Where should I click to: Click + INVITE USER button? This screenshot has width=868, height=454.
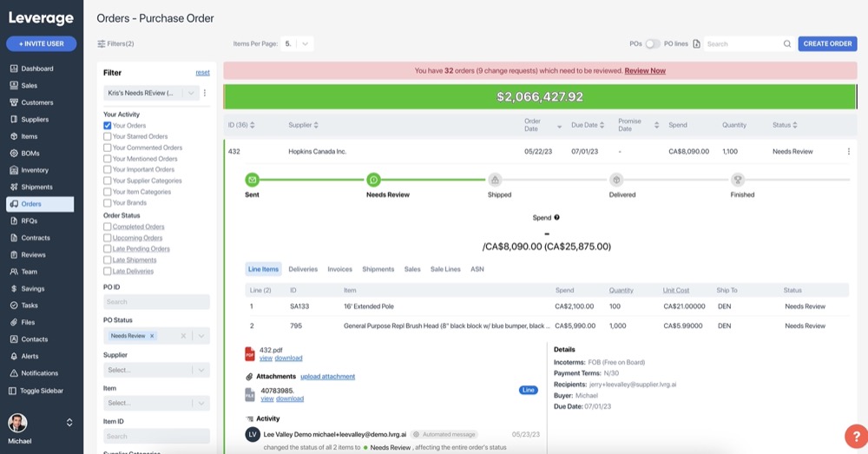pos(42,43)
